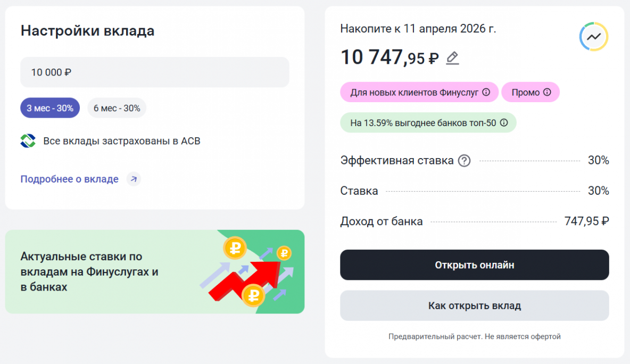The height and width of the screenshot is (364, 630).
Task: Click the Как открыть вклад button
Action: 474,305
